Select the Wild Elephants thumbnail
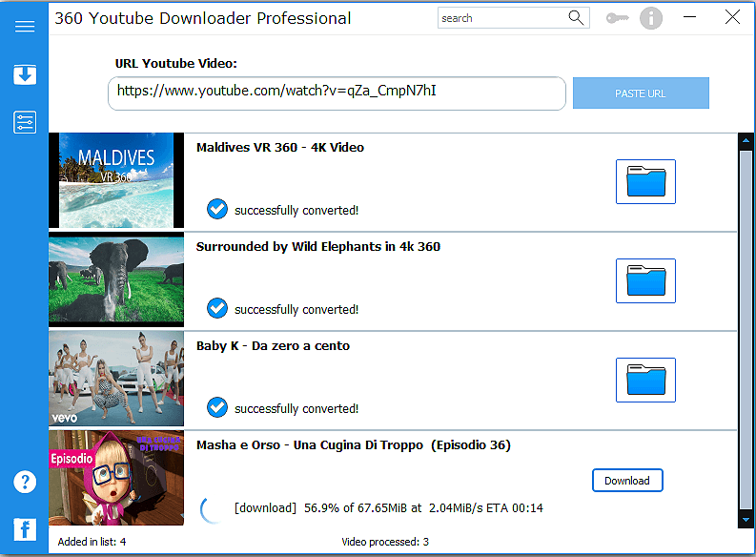 click(116, 279)
